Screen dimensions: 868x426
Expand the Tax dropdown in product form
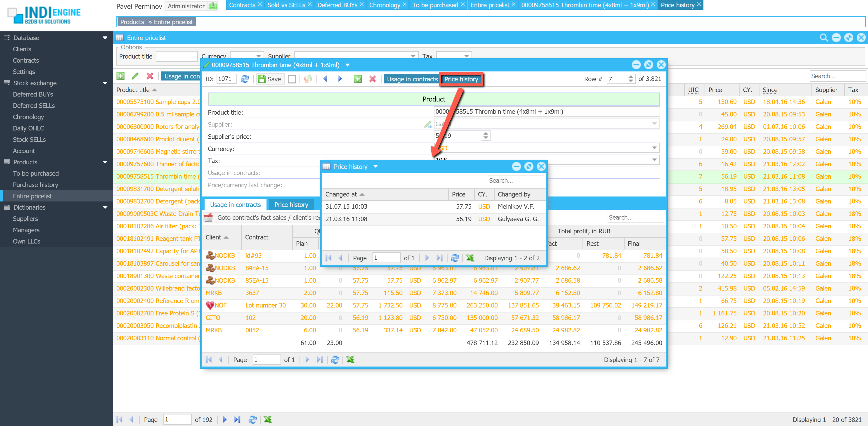click(654, 160)
